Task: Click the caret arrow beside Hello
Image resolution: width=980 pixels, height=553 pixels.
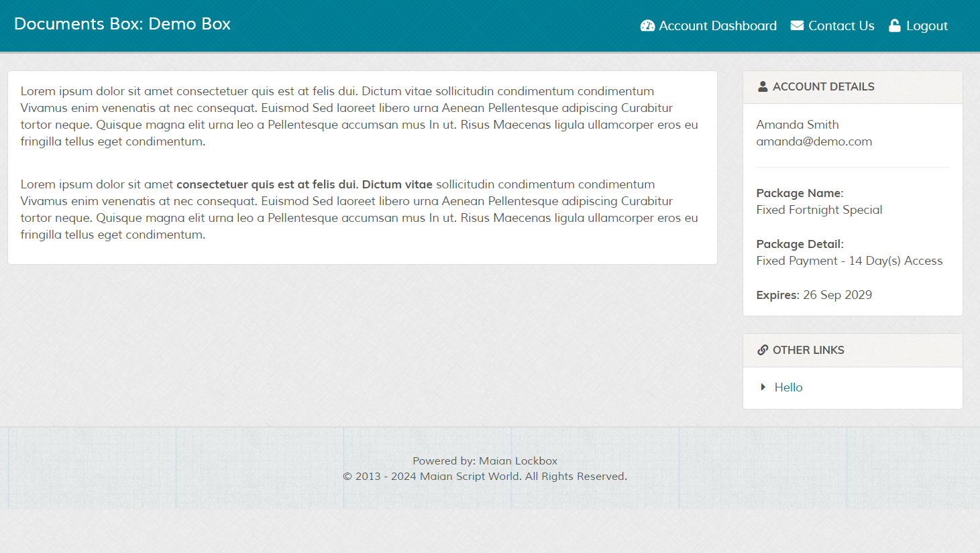Action: pos(763,387)
